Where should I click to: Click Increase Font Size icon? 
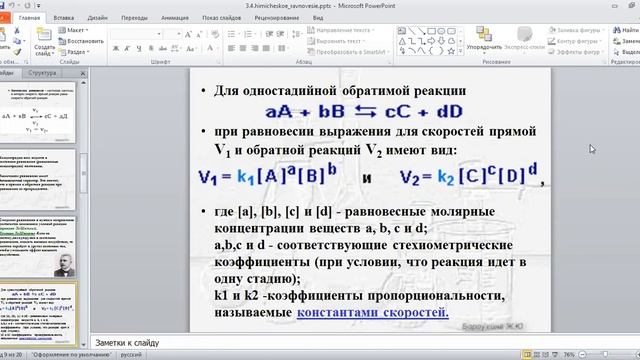[188, 34]
